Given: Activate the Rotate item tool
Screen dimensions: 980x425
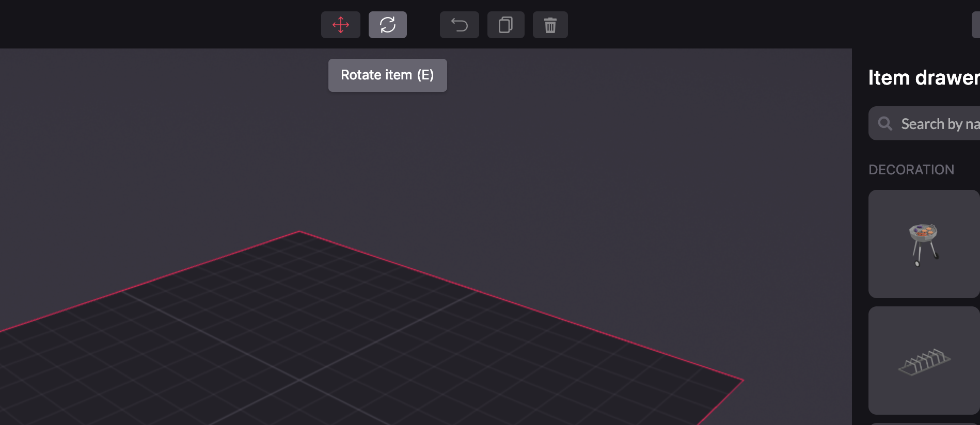Looking at the screenshot, I should pyautogui.click(x=388, y=25).
